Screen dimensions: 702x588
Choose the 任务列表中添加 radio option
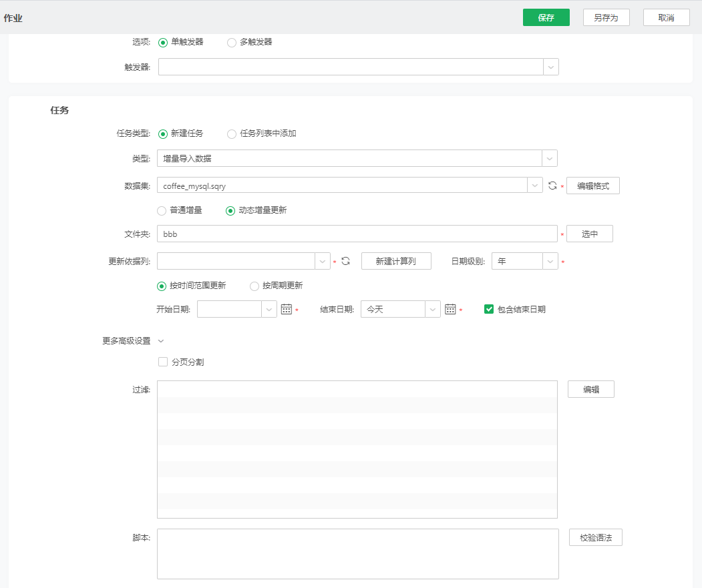click(x=232, y=133)
